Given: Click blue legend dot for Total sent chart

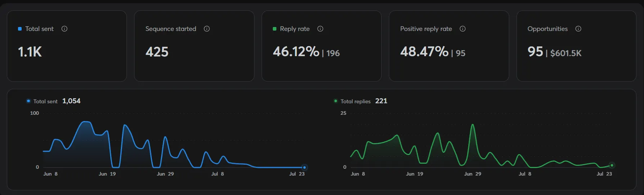Looking at the screenshot, I should coord(28,101).
